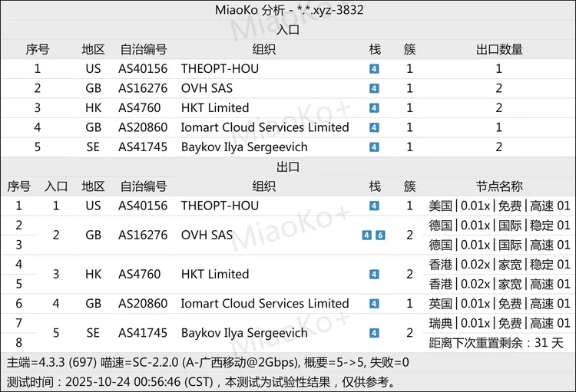
Task: Click the IPv4 badge for OVH SAS in 出口 table
Action: [x=367, y=236]
